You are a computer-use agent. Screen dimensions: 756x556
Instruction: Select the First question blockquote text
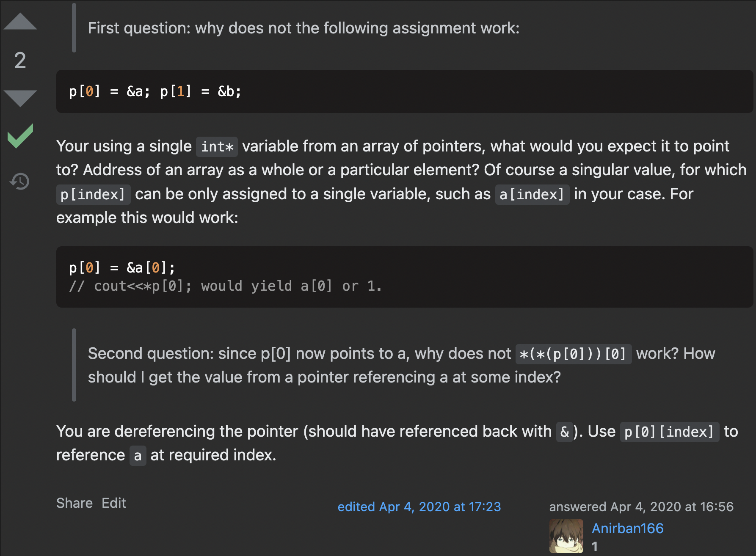pyautogui.click(x=304, y=28)
